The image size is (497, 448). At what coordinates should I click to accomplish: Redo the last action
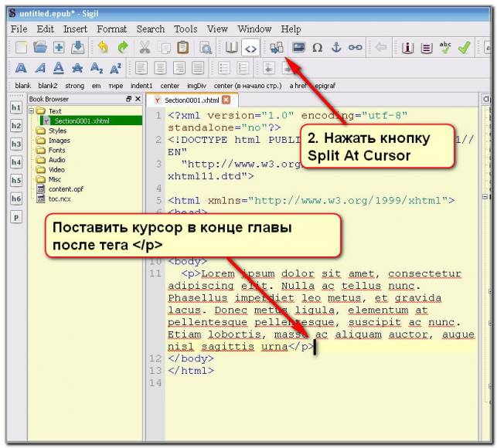click(x=123, y=48)
